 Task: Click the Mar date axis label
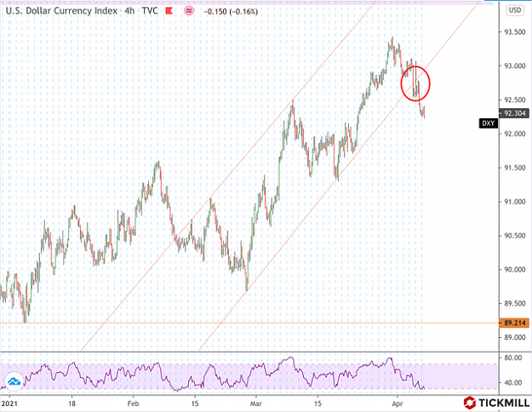[256, 403]
